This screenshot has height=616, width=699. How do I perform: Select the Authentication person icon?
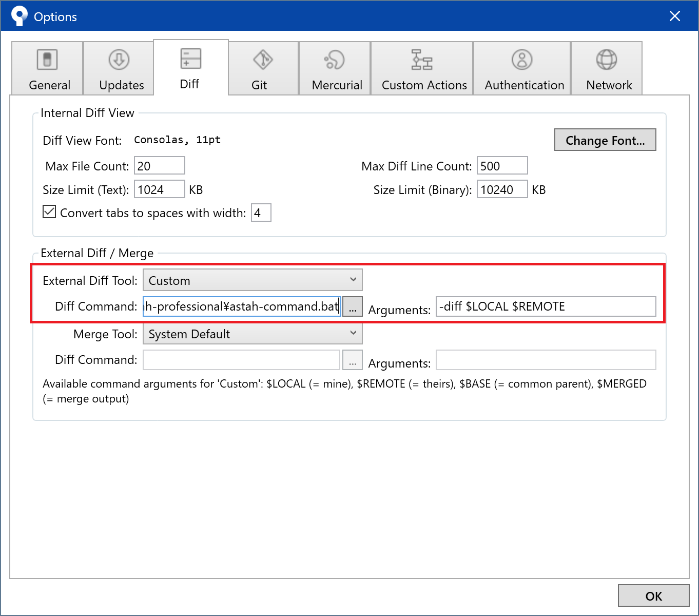(522, 60)
